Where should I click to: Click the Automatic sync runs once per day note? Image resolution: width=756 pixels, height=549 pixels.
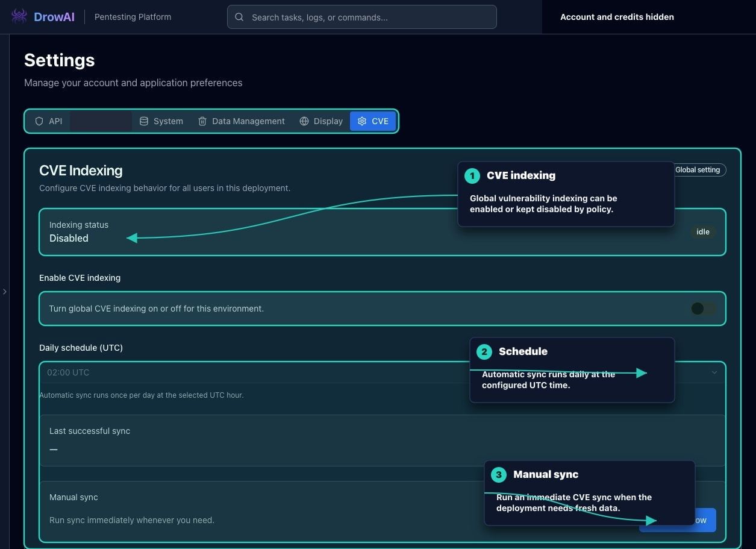[x=142, y=395]
